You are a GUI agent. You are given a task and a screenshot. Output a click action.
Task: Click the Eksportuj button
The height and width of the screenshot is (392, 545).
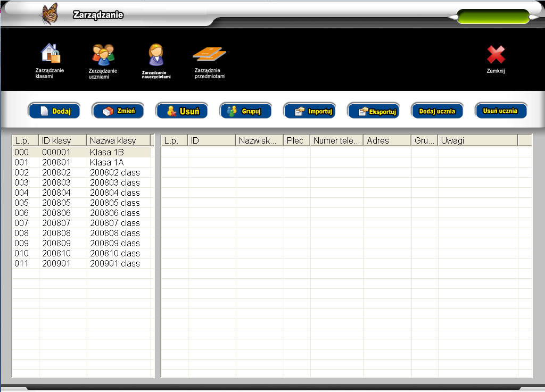point(374,111)
